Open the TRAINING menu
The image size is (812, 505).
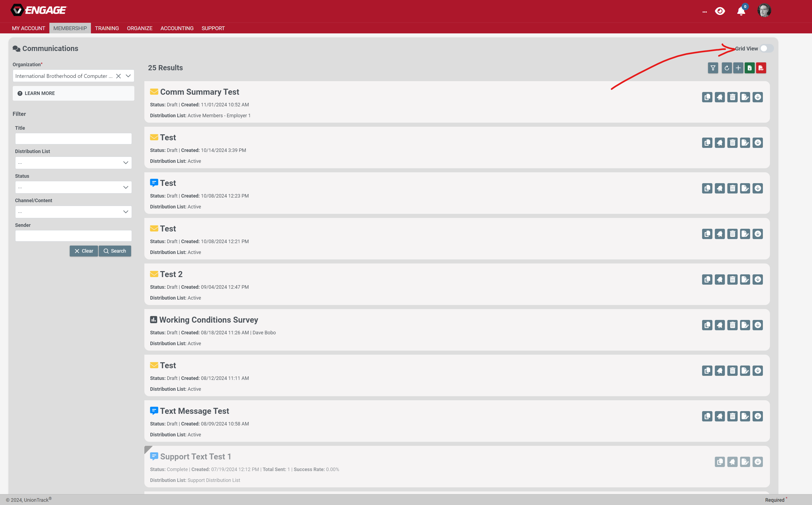[x=107, y=28]
